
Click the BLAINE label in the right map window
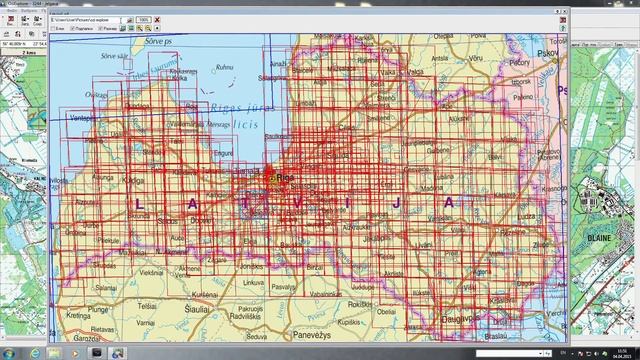tap(599, 238)
